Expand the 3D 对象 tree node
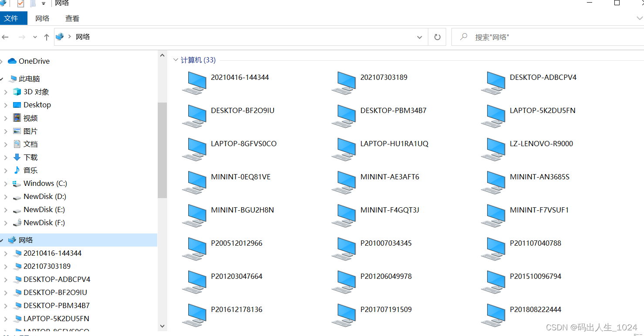Viewport: 644px width, 336px height. click(x=6, y=92)
